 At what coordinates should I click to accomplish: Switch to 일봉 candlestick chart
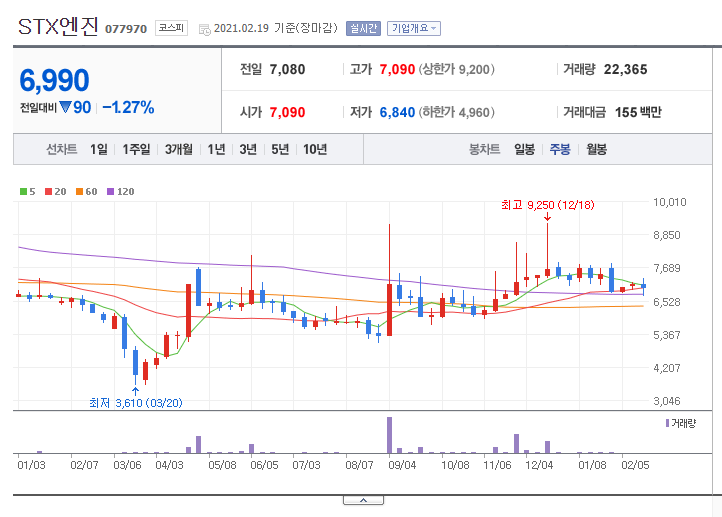(x=524, y=149)
